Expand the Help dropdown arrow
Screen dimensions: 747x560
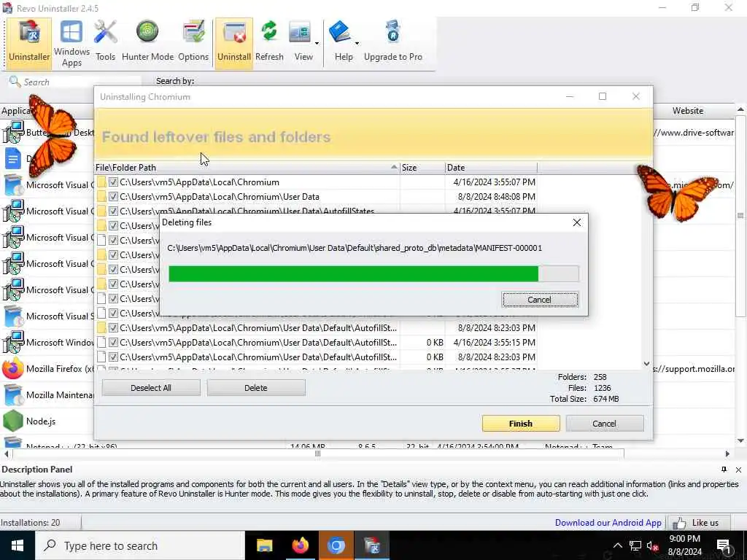click(x=357, y=43)
